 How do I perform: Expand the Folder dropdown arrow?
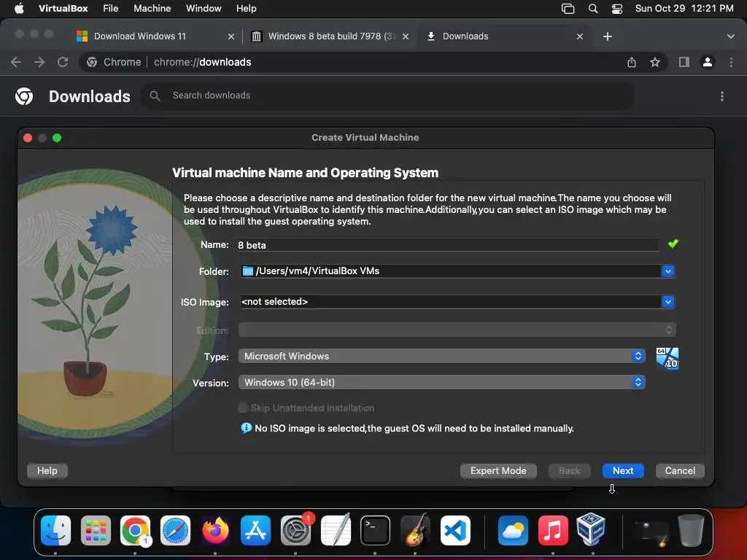coord(668,271)
